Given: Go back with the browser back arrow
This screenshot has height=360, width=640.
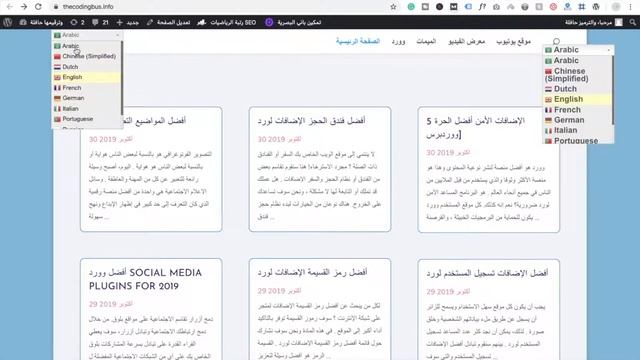Looking at the screenshot, I should pyautogui.click(x=10, y=7).
